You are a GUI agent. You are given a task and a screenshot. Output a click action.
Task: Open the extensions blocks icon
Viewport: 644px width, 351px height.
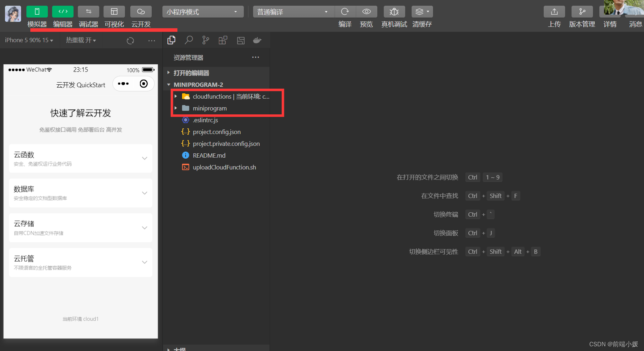point(223,40)
